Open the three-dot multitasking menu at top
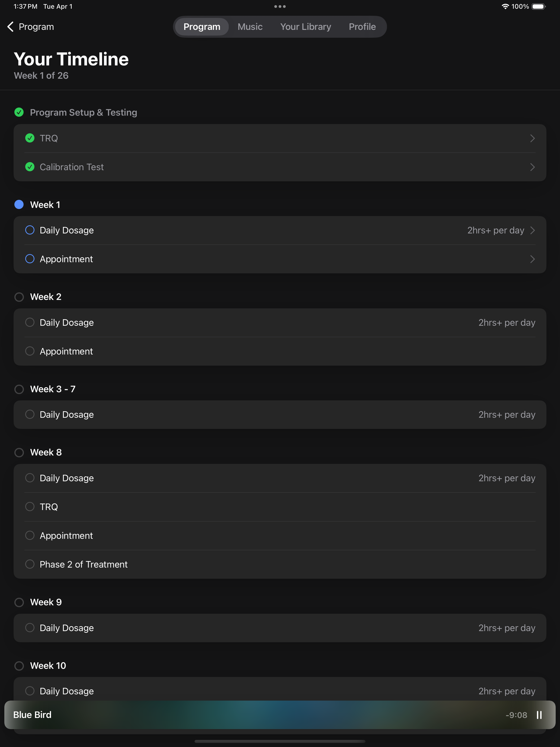Image resolution: width=560 pixels, height=747 pixels. pos(280,7)
